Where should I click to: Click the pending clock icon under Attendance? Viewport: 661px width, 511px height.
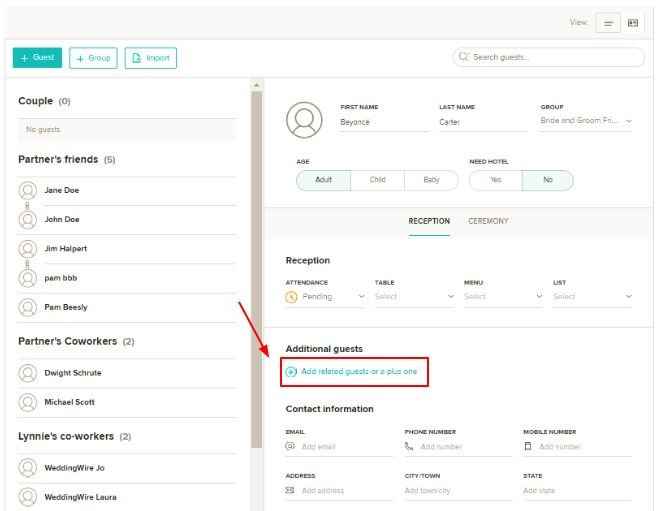[x=291, y=297]
